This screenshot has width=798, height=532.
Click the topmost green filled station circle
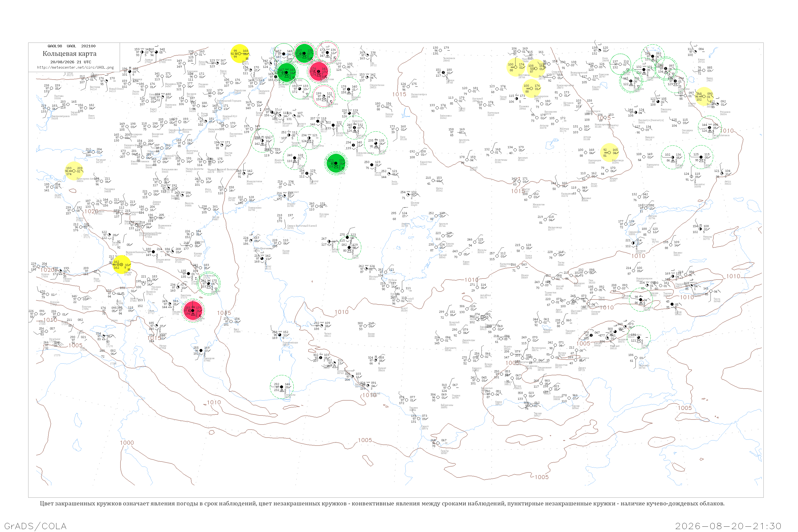point(304,53)
